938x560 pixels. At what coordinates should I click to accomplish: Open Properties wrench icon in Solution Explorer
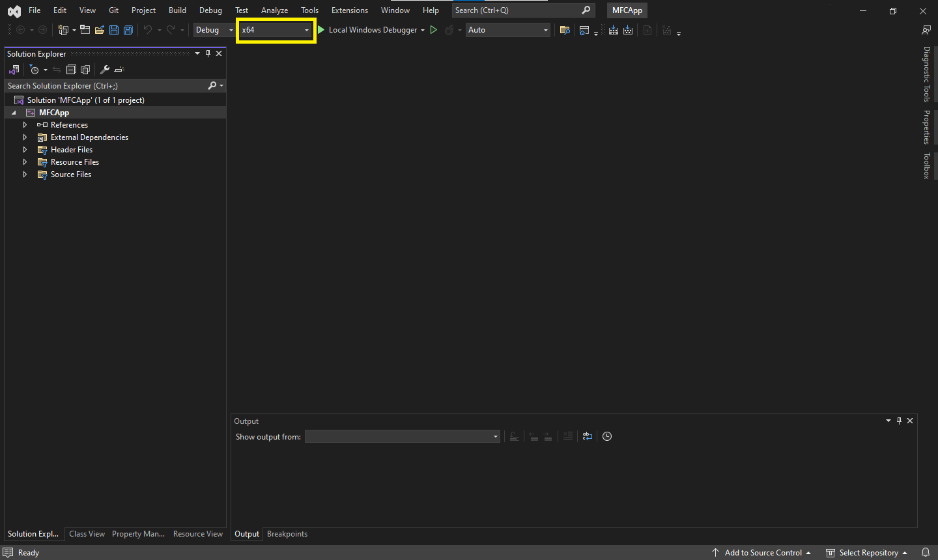104,70
